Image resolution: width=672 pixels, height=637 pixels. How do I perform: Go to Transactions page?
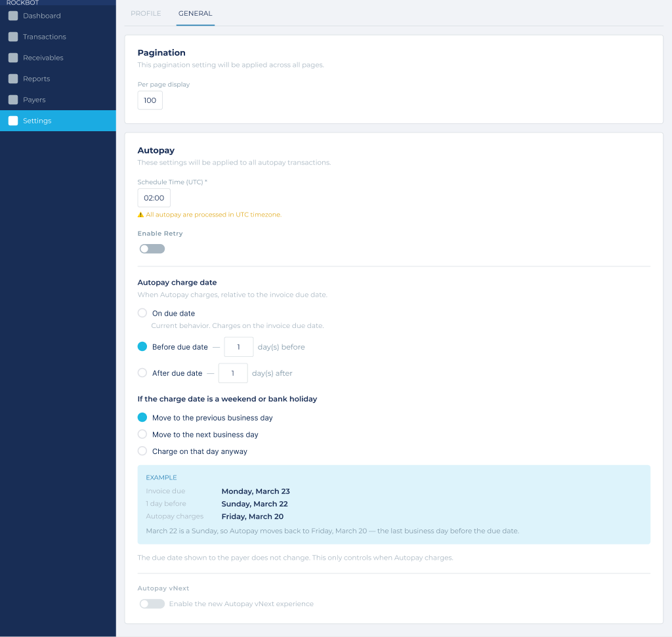(x=58, y=37)
